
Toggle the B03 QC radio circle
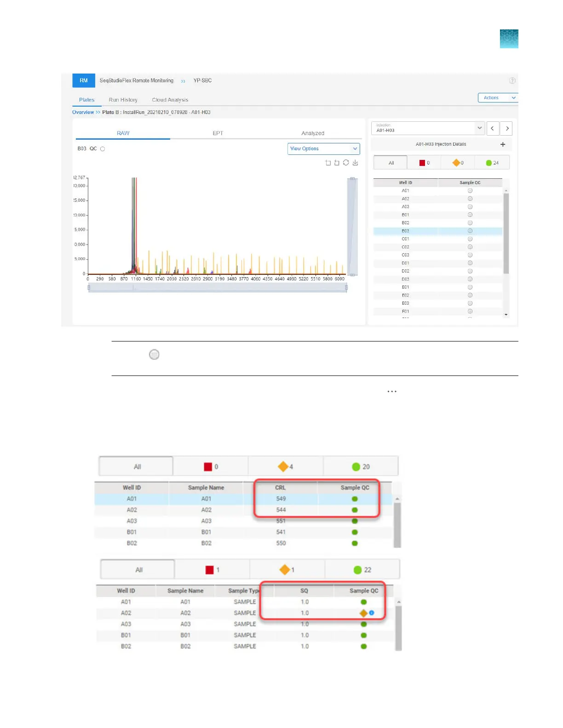pyautogui.click(x=103, y=149)
